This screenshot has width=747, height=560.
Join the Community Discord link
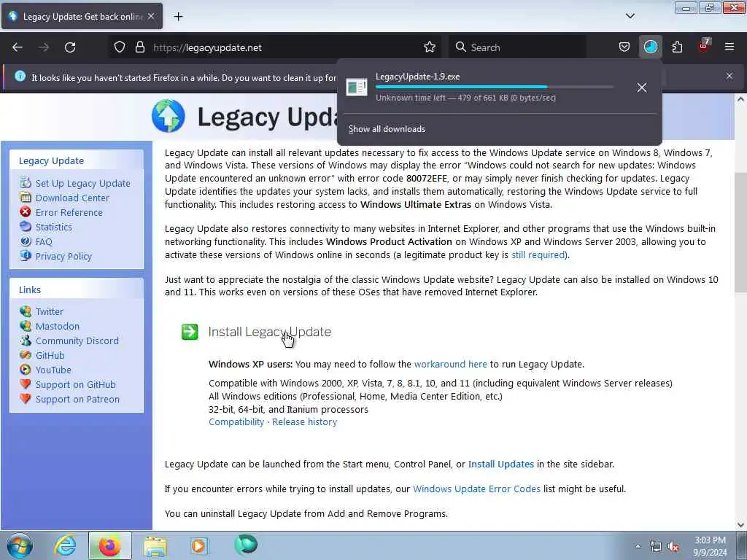[77, 341]
